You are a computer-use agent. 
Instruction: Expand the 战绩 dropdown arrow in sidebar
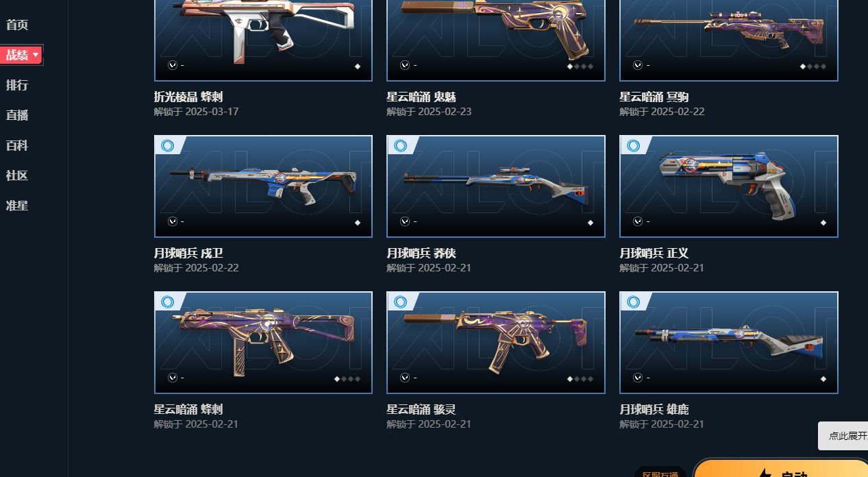[x=36, y=55]
